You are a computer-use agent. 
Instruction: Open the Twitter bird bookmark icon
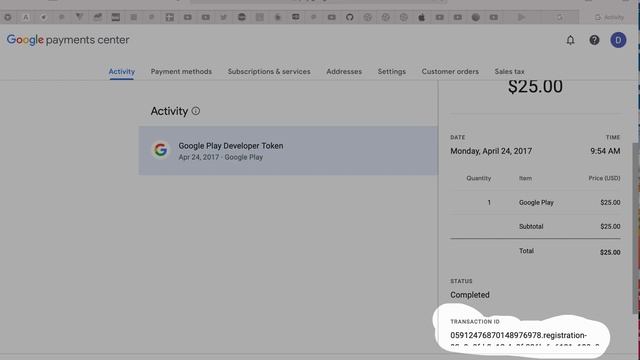coord(223,17)
